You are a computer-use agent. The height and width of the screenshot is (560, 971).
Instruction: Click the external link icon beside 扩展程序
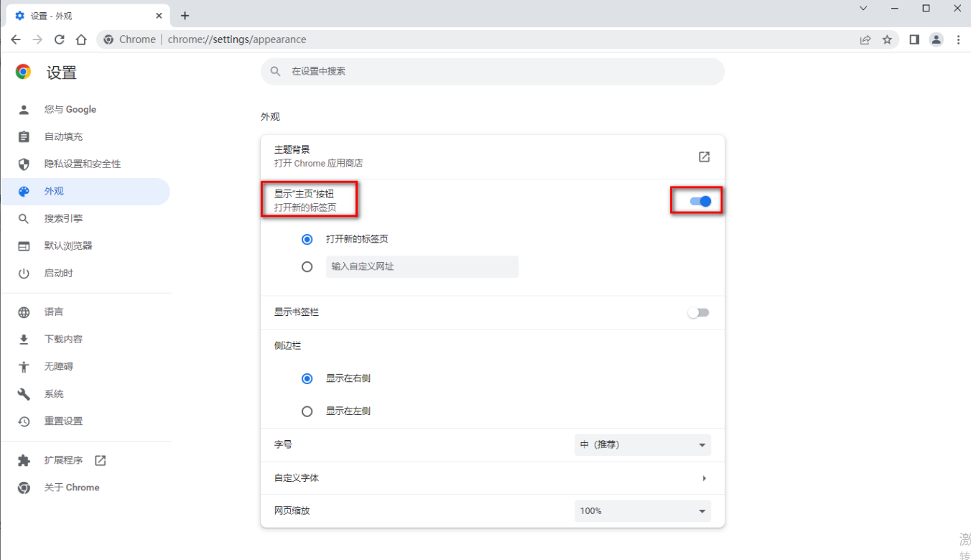101,460
